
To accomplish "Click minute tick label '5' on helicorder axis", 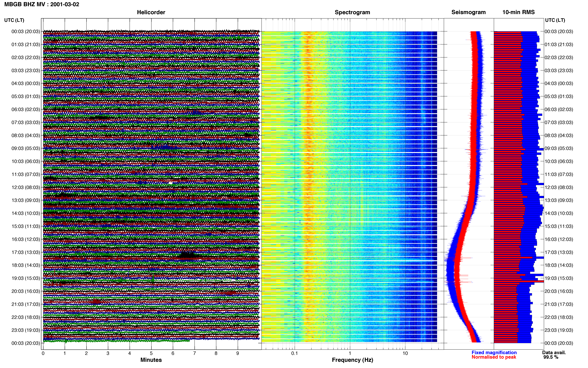I will point(151,353).
